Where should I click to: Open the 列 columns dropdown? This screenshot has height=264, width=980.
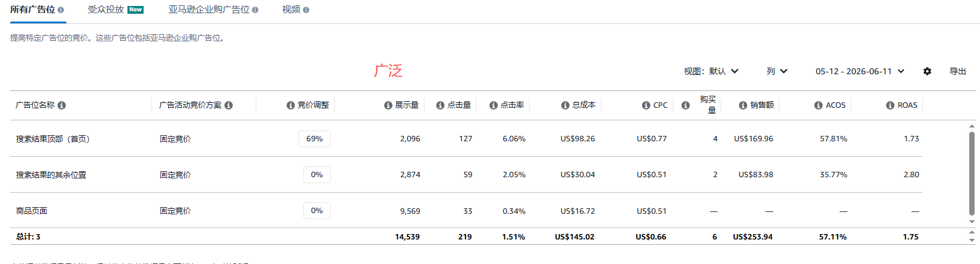click(x=777, y=71)
